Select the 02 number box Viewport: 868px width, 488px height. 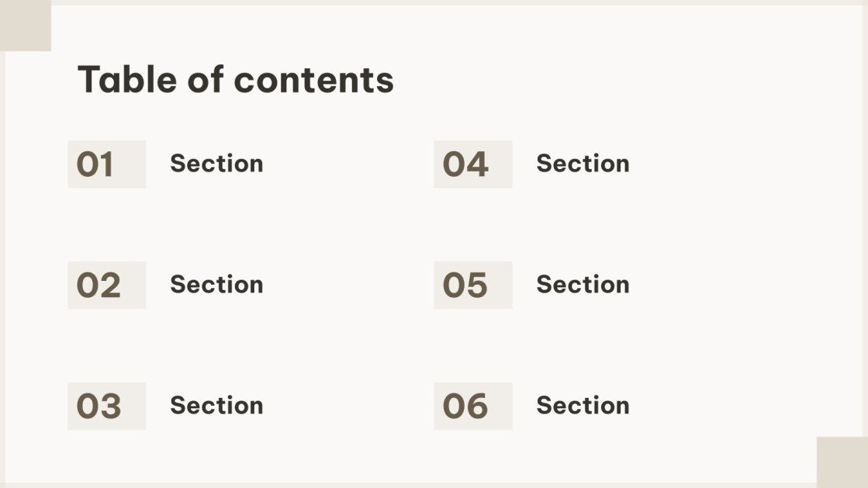(x=107, y=286)
